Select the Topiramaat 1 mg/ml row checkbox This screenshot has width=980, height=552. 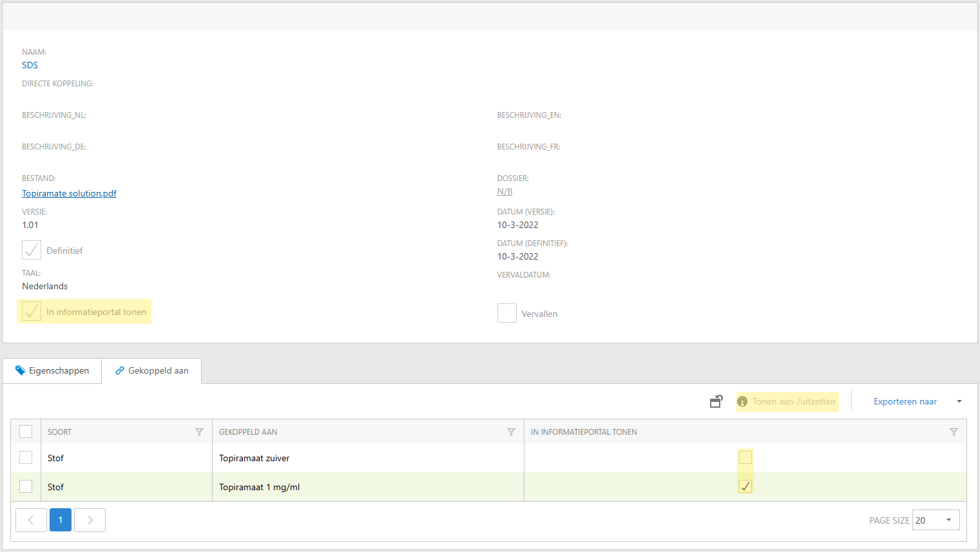[x=26, y=486]
